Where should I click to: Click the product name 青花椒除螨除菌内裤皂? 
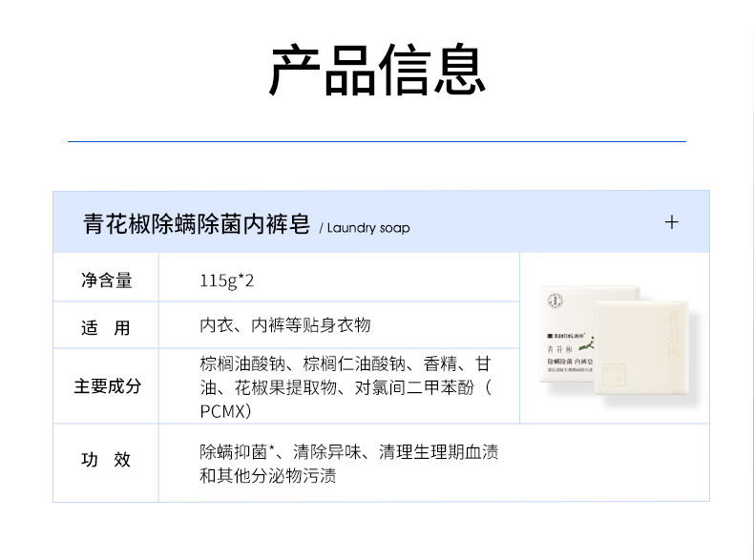point(197,224)
